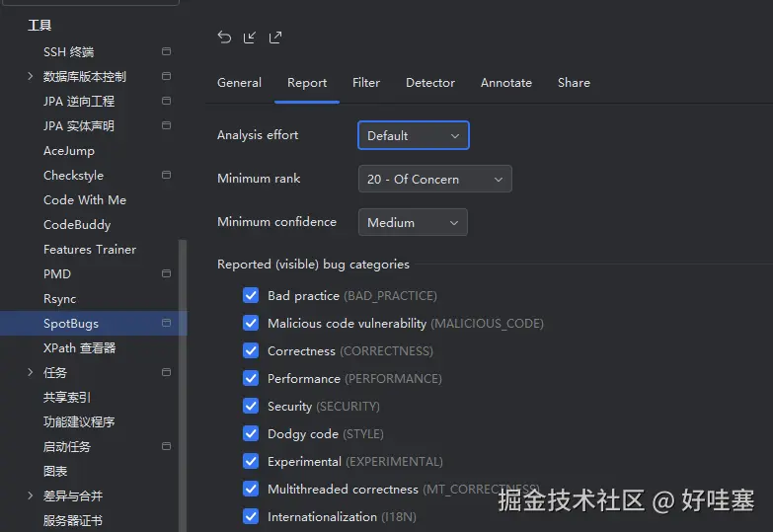Switch to the Detector tab
Viewport: 773px width, 532px height.
tap(429, 82)
